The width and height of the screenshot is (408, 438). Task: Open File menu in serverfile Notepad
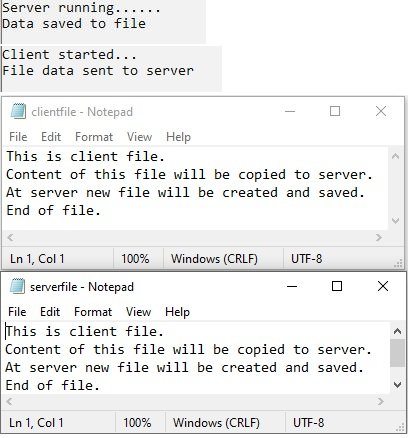17,312
